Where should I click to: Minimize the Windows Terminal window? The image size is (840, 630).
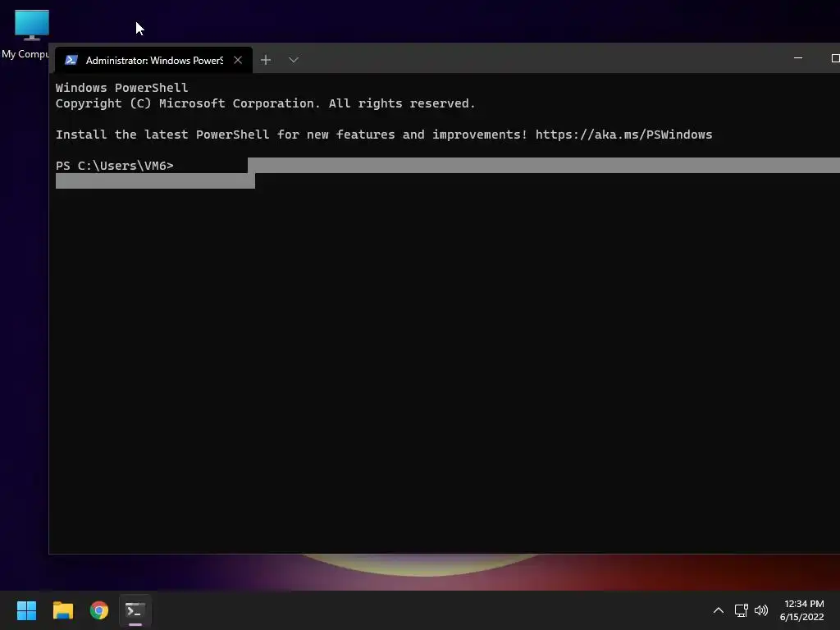[x=797, y=58]
